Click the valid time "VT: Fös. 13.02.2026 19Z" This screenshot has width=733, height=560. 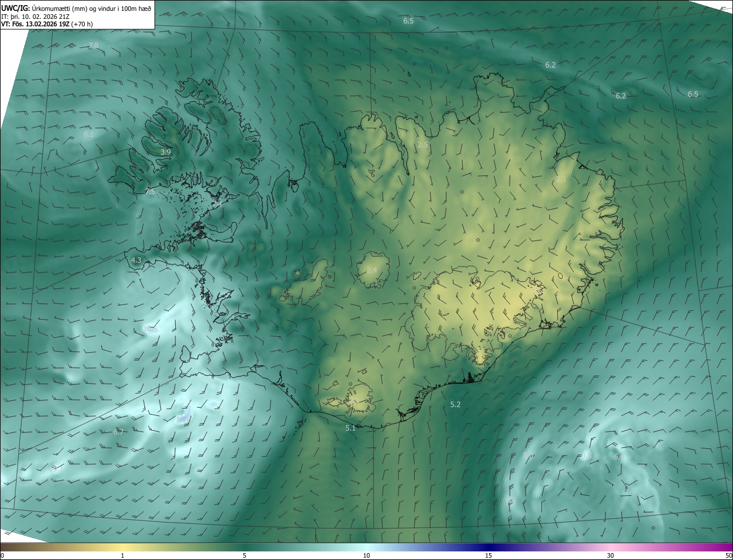[36, 24]
